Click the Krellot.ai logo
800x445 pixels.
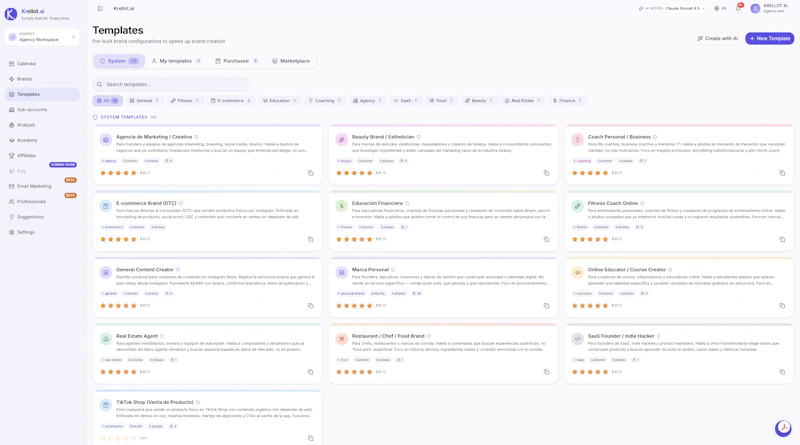(11, 14)
